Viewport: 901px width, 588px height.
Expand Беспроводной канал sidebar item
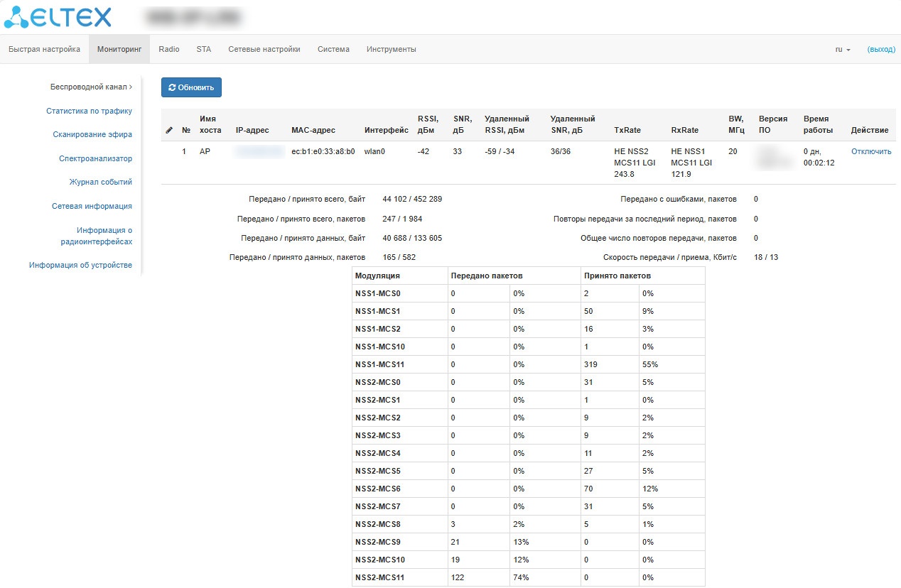91,87
